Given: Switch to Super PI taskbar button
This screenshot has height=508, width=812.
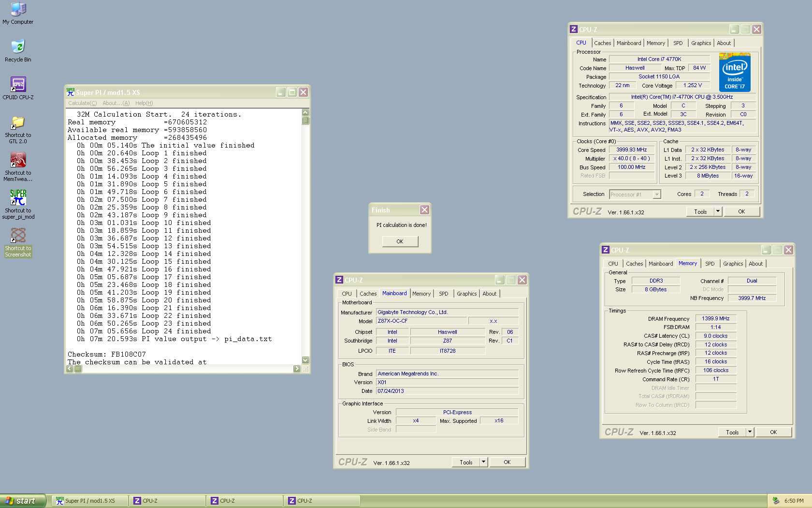Looking at the screenshot, I should coord(89,501).
